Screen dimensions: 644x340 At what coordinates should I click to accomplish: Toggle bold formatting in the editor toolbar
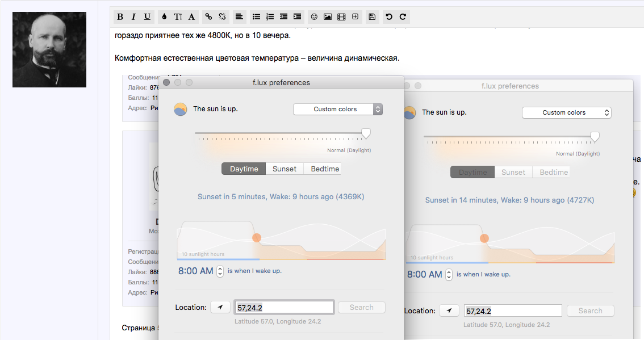[120, 17]
